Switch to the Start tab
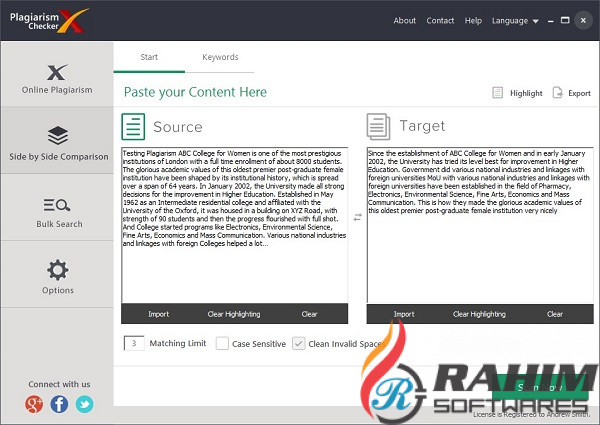This screenshot has height=425, width=600. [149, 57]
